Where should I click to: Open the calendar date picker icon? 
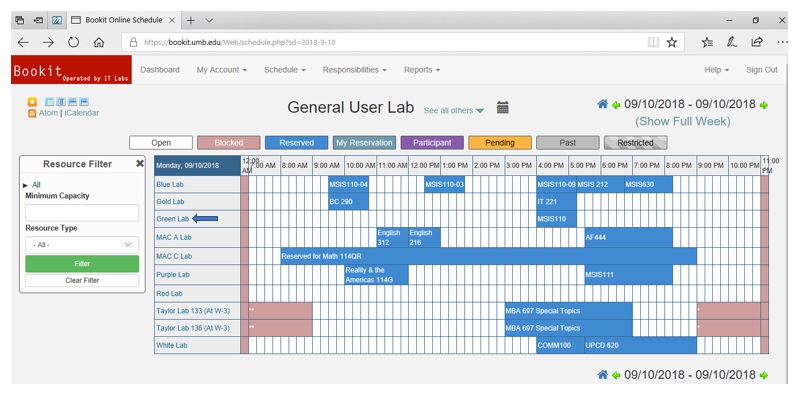click(x=502, y=107)
